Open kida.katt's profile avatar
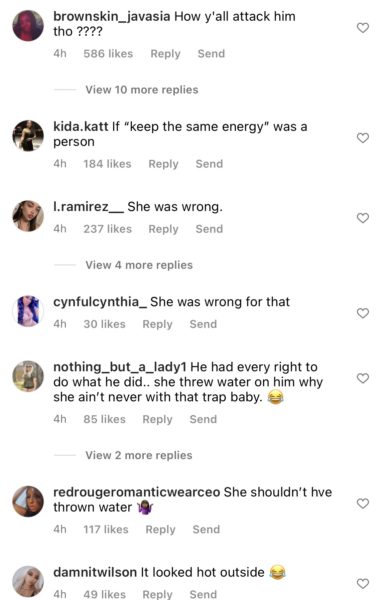Viewport: 391px width, 600px height. pos(28,136)
